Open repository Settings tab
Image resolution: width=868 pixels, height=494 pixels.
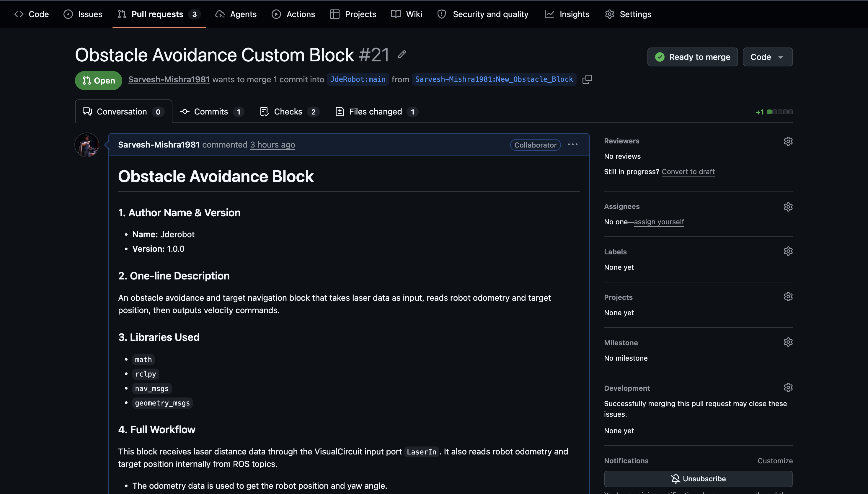pyautogui.click(x=628, y=14)
